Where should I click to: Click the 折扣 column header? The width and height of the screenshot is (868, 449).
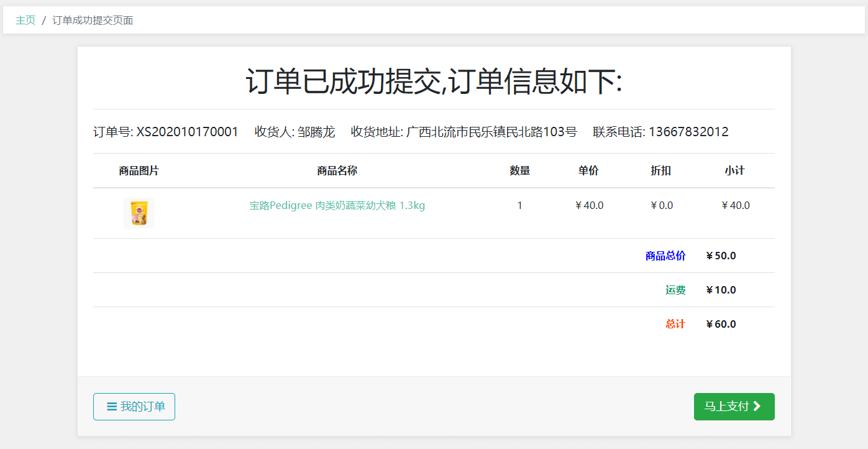[661, 171]
